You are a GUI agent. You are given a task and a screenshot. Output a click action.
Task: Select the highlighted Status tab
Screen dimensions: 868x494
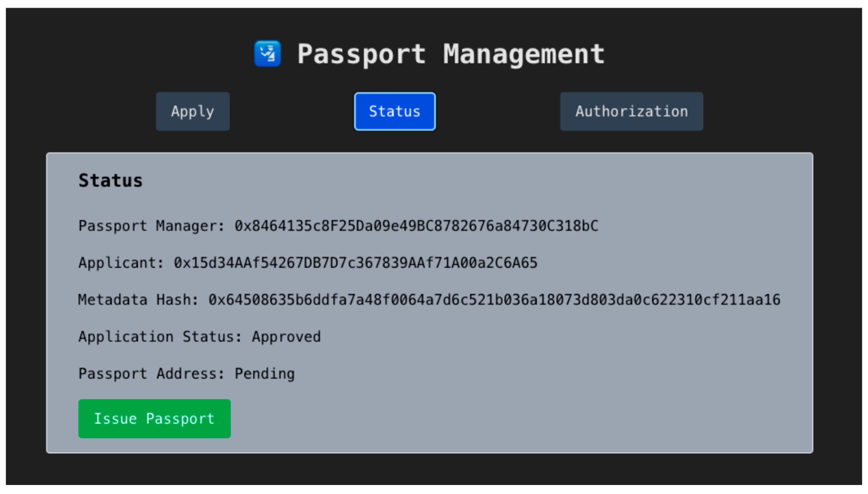point(394,111)
